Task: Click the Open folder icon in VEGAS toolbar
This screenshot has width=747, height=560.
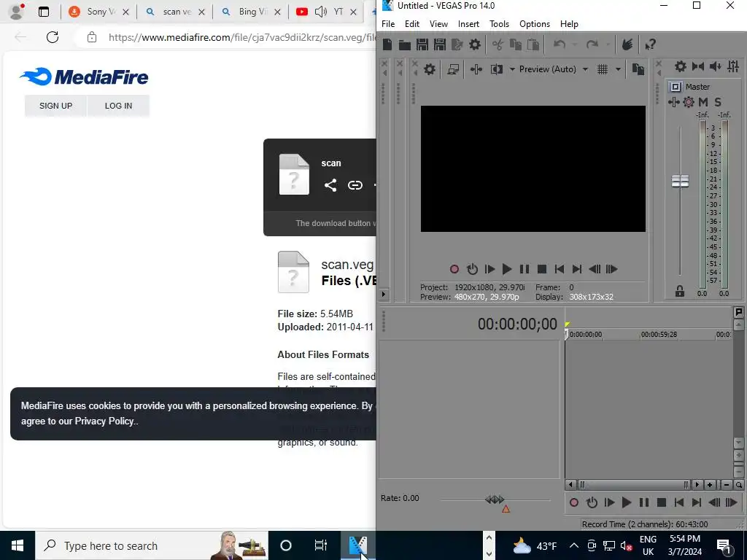Action: tap(404, 44)
